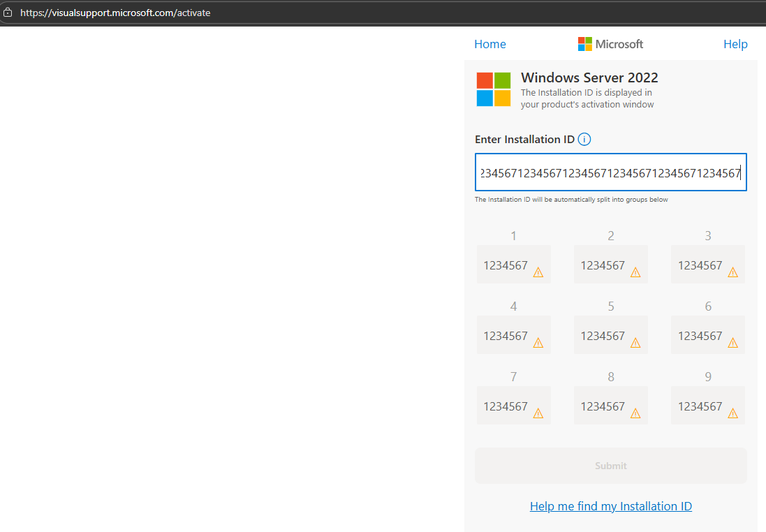Select group 1 value 1234567
Viewport: 766px width, 532px height.
(506, 265)
